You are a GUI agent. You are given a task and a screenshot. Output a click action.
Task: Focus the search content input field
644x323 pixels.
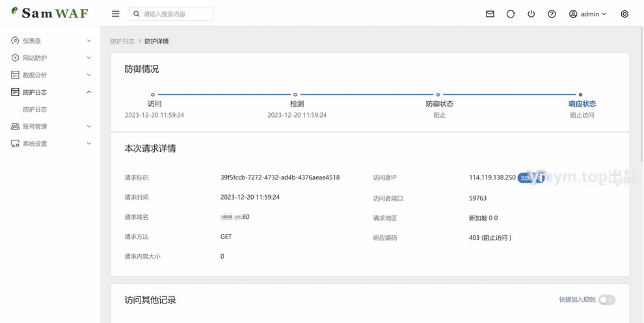click(x=171, y=14)
